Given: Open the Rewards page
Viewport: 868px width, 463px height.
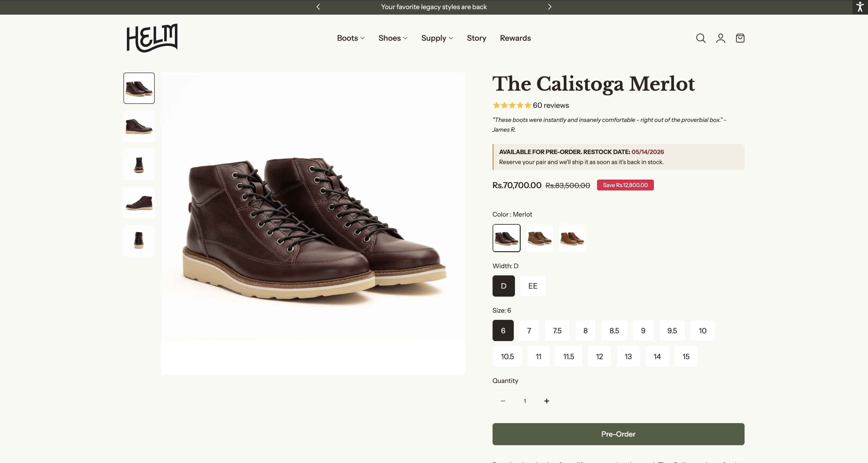Looking at the screenshot, I should (515, 38).
